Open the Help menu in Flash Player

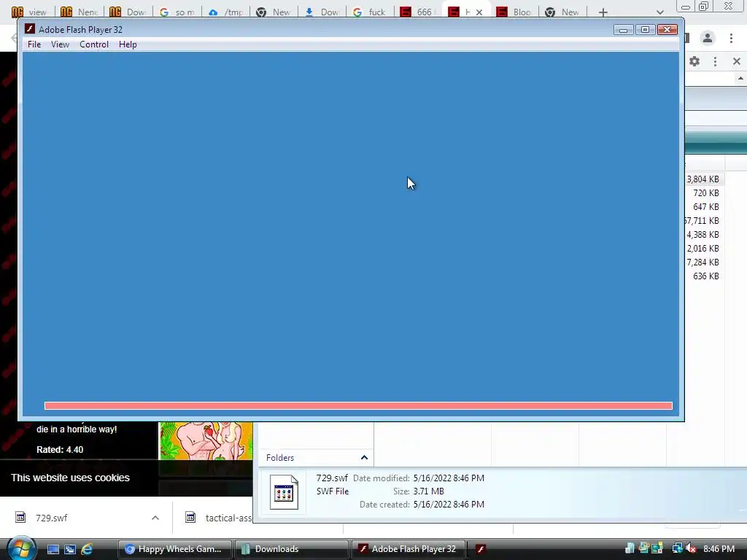(x=128, y=44)
